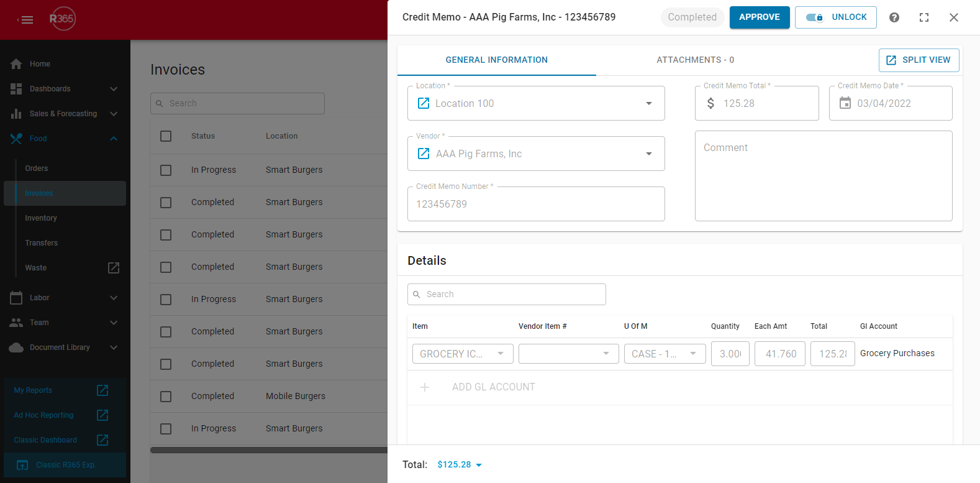This screenshot has width=980, height=483.
Task: Click the Approve button
Action: point(760,17)
